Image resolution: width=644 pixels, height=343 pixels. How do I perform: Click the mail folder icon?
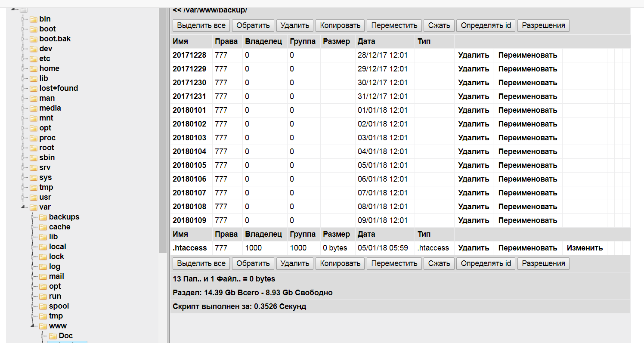pos(43,276)
